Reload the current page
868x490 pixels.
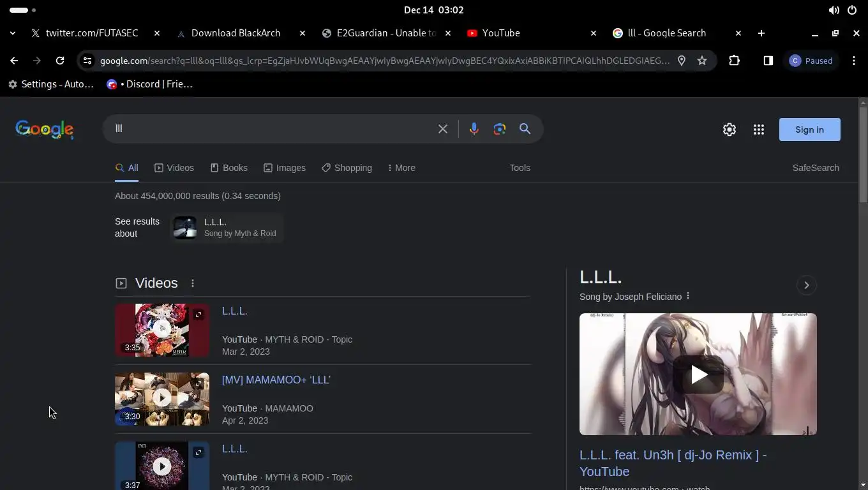[60, 61]
